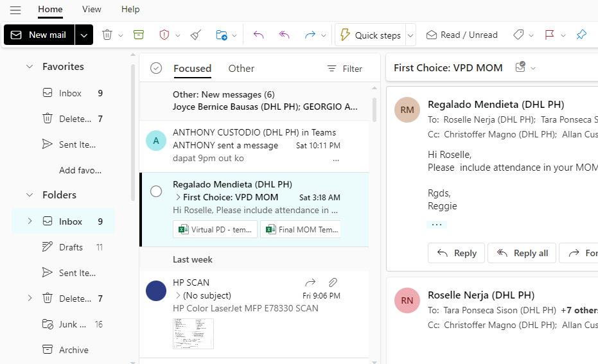
Task: Click the Forward arrow in toolbar
Action: (x=310, y=35)
